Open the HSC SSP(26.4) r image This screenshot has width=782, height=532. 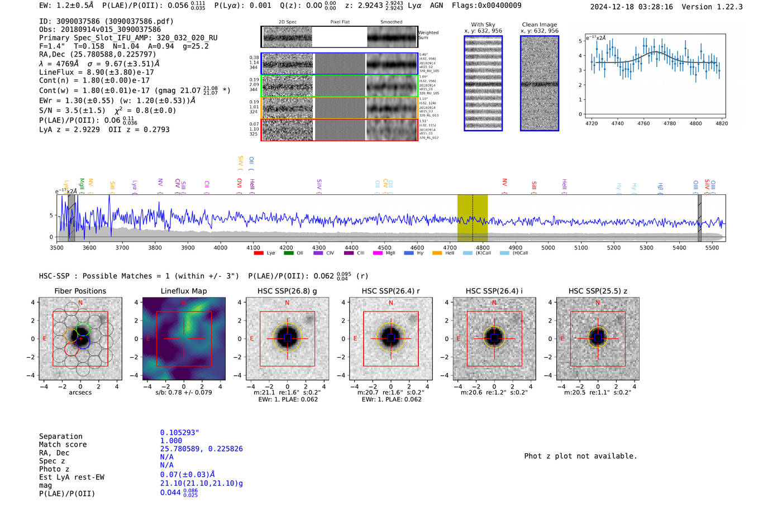pos(390,339)
